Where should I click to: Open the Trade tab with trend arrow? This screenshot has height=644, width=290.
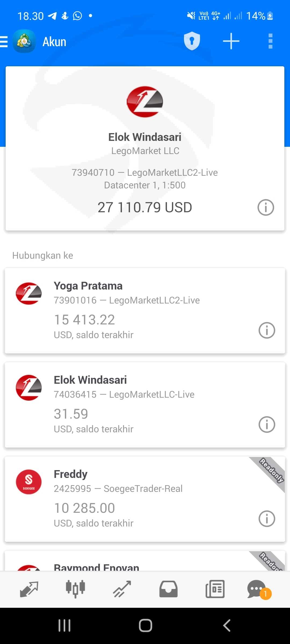pyautogui.click(x=122, y=589)
